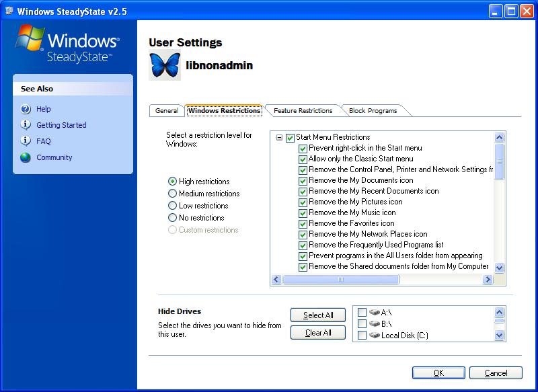Click the Getting Started info icon

26,125
